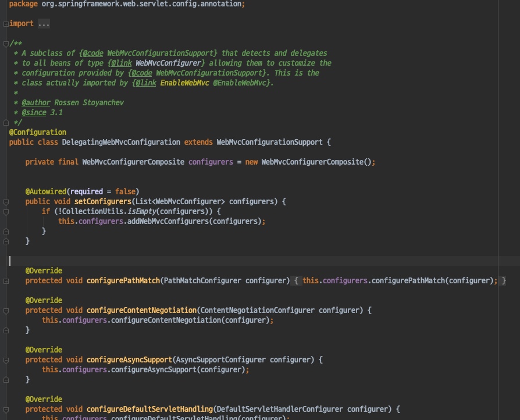
Task: Place cursor on the highlighted empty caret line
Action: 260,261
